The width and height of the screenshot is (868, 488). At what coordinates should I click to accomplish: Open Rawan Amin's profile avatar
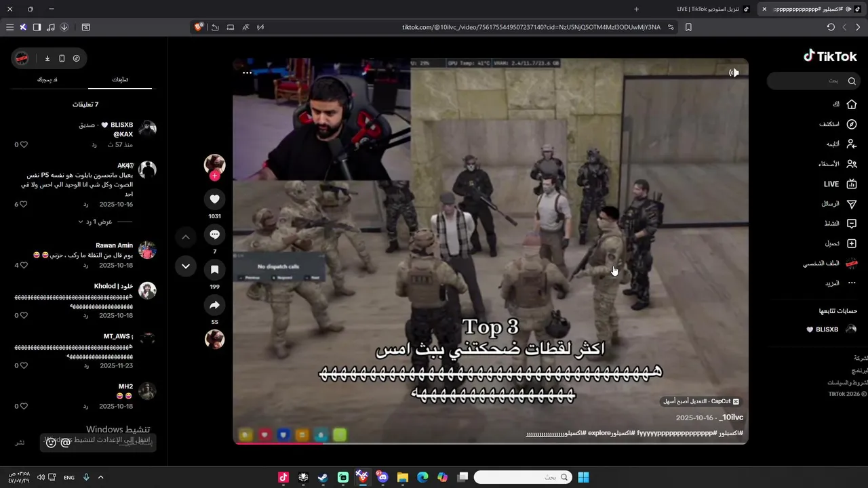147,250
